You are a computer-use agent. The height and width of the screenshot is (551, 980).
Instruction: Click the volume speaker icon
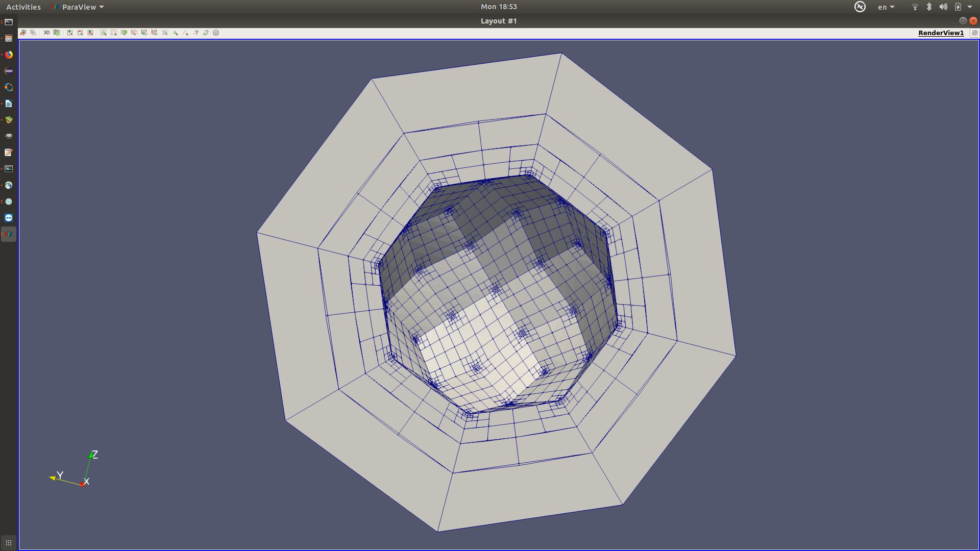coord(943,7)
